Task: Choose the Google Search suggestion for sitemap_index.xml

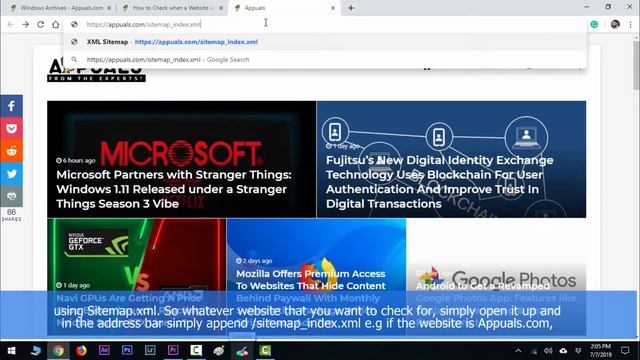Action: pyautogui.click(x=325, y=60)
